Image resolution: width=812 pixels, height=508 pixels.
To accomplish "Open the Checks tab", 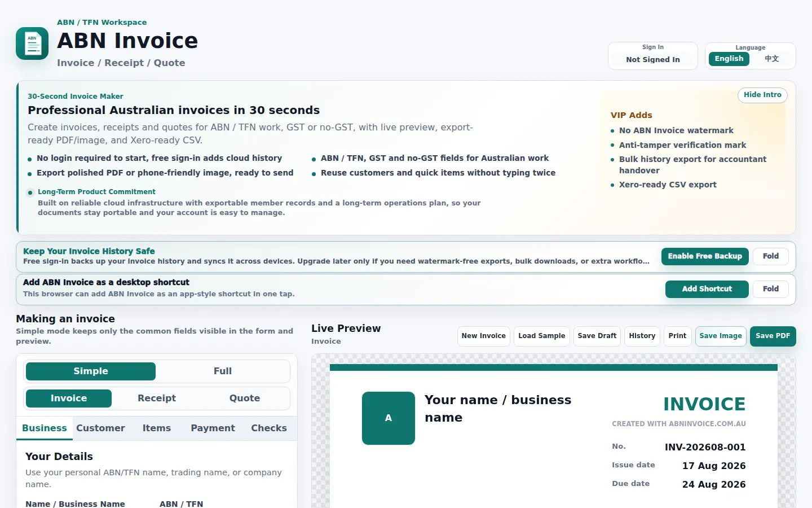I will 269,428.
